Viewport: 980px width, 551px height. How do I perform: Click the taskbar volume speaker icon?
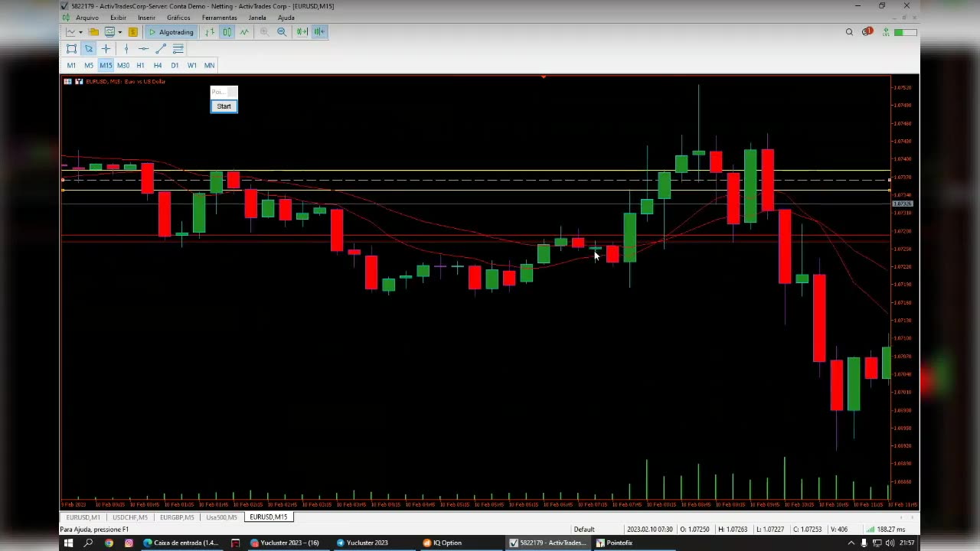tap(890, 543)
